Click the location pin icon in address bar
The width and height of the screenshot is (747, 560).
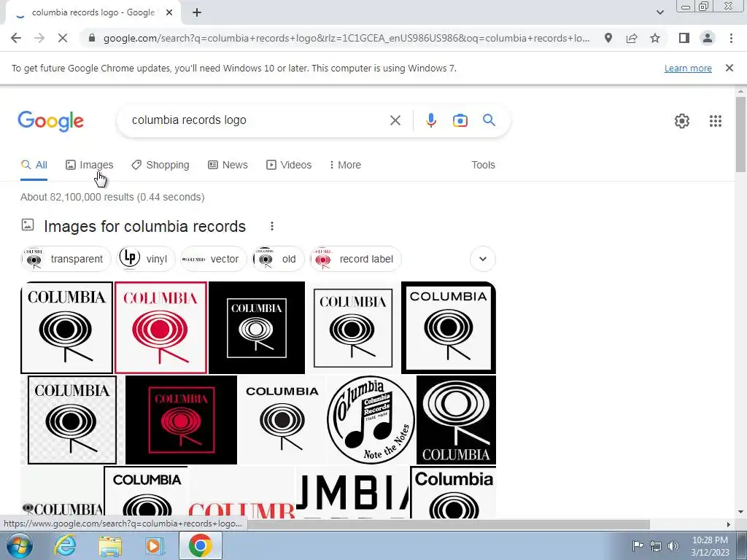(608, 38)
